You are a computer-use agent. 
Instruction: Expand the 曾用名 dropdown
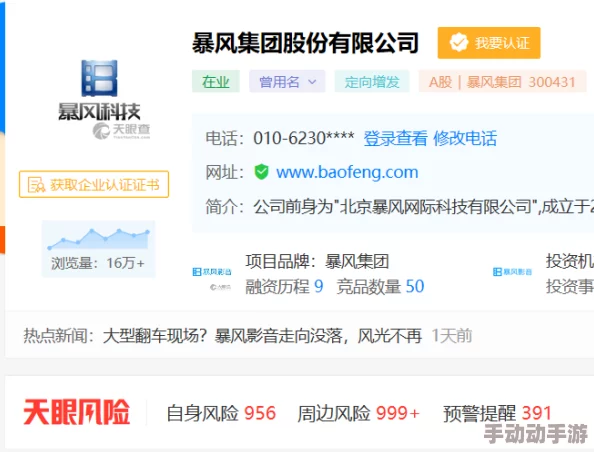[287, 81]
